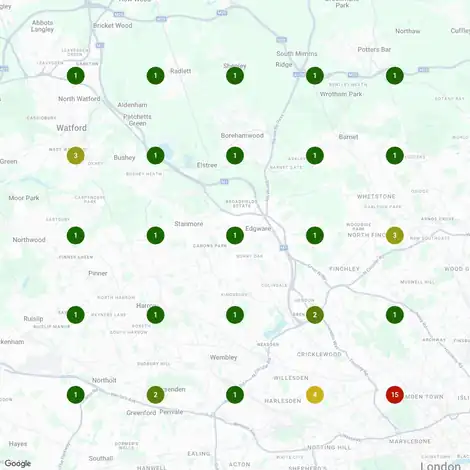Open the Google logo link
This screenshot has width=470, height=470.
[x=18, y=463]
